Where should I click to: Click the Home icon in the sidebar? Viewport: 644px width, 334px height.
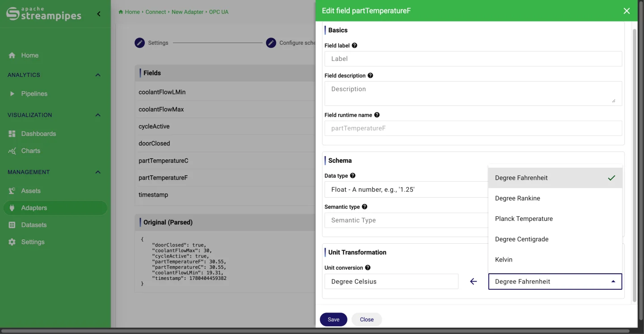pyautogui.click(x=12, y=55)
